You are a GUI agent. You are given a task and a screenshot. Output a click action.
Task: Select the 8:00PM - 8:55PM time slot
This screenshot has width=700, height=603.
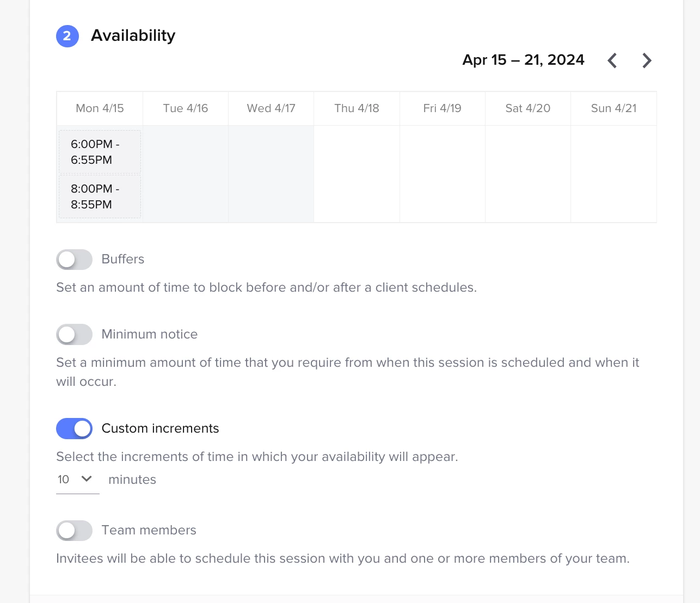coord(100,196)
